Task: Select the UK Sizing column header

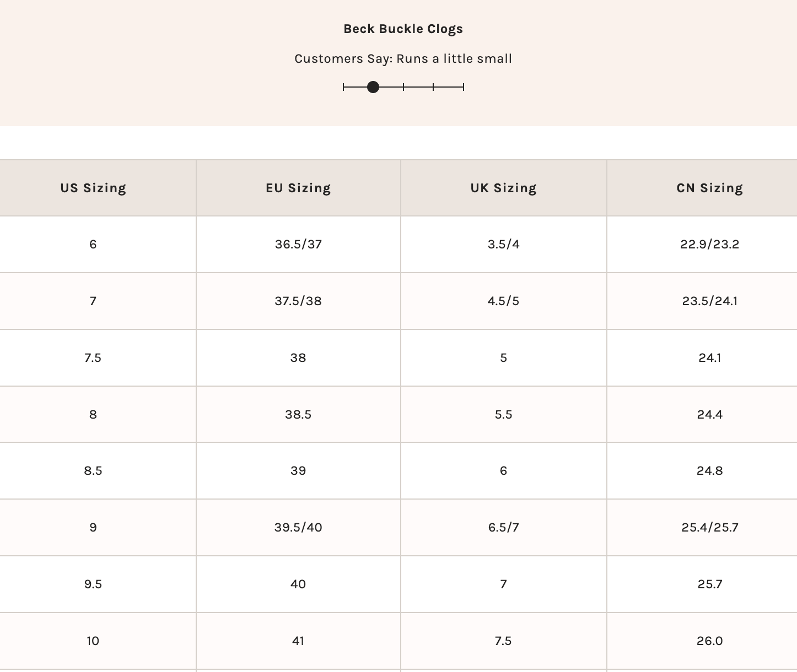Action: point(503,188)
